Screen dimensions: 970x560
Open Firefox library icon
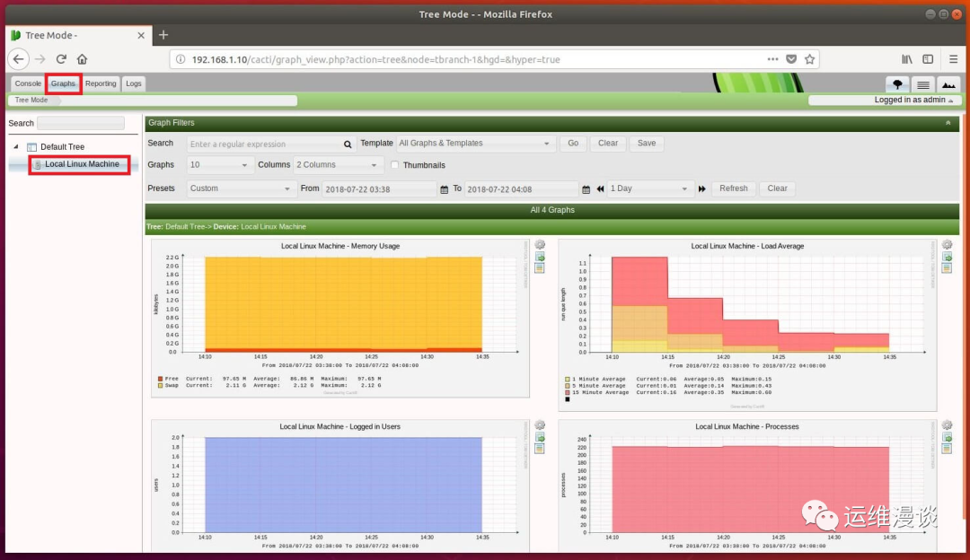[907, 59]
